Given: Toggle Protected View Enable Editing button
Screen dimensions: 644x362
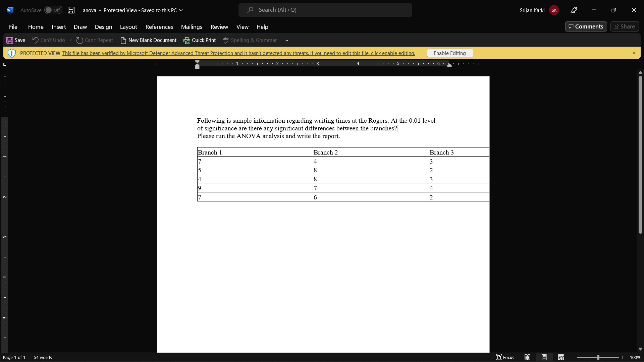Looking at the screenshot, I should click(x=449, y=53).
